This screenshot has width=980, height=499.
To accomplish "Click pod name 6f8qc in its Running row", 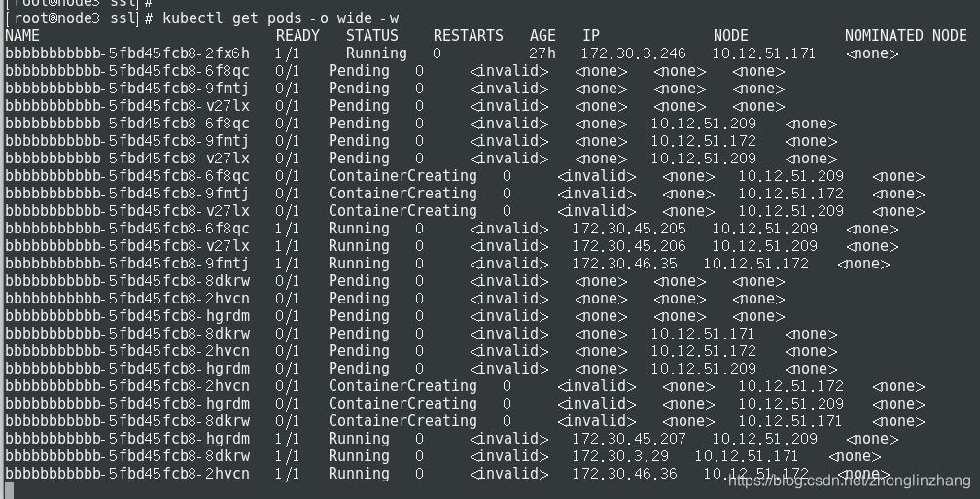I will (126, 229).
